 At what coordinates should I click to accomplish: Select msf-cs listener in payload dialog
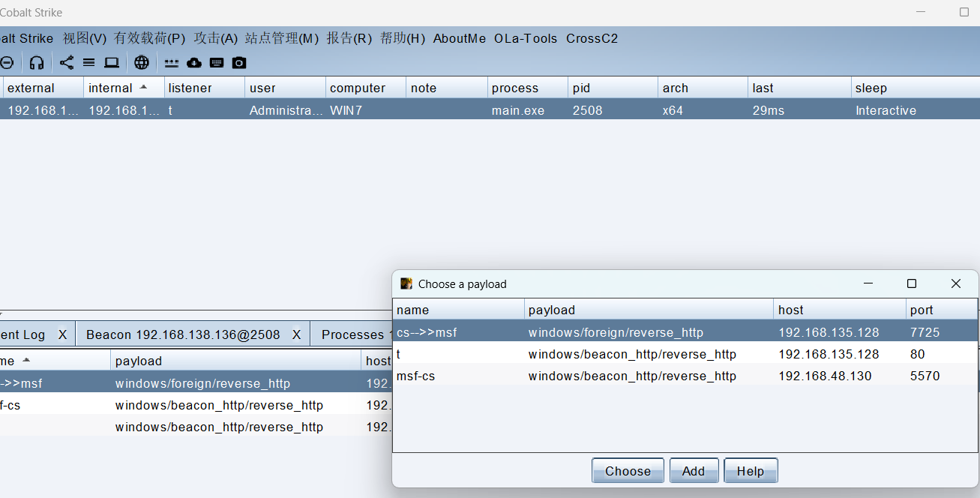coord(685,376)
